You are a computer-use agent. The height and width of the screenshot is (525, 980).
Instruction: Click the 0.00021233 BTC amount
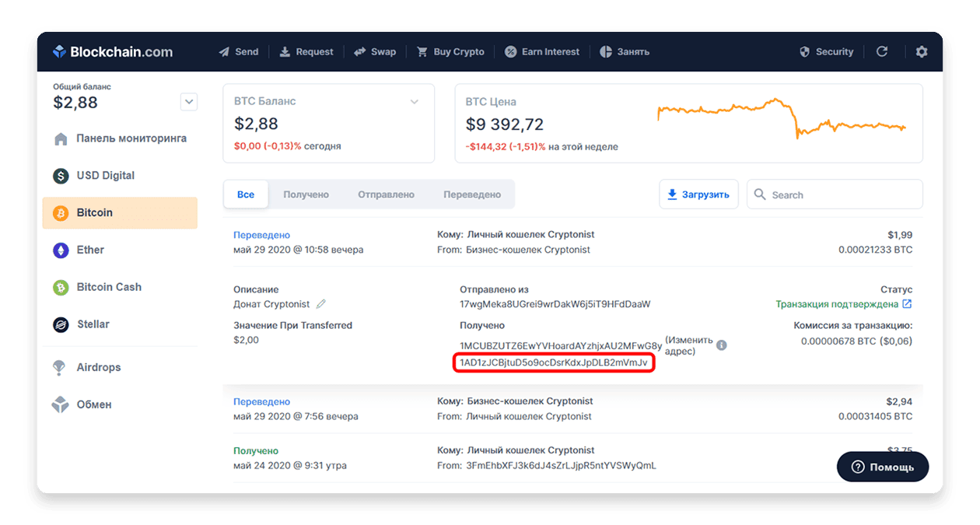(875, 250)
